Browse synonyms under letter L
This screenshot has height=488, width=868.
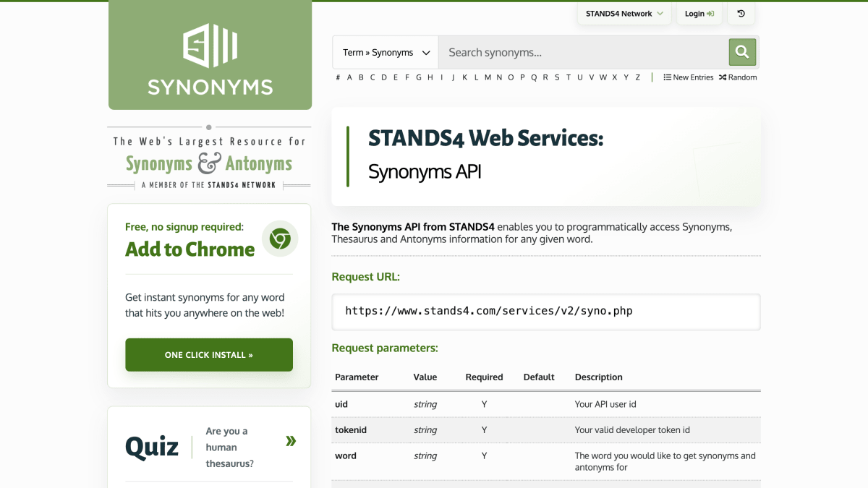(x=476, y=77)
